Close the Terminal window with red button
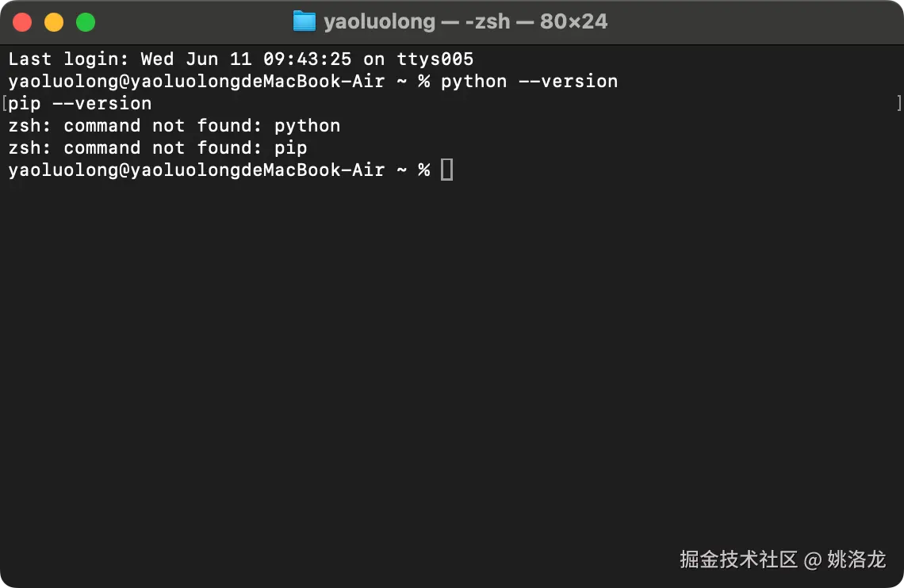 [x=22, y=22]
